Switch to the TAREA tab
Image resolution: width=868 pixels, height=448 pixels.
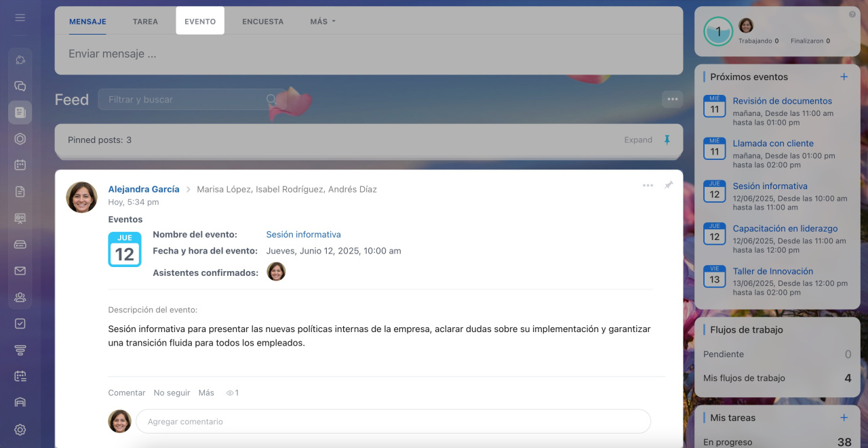(x=145, y=22)
